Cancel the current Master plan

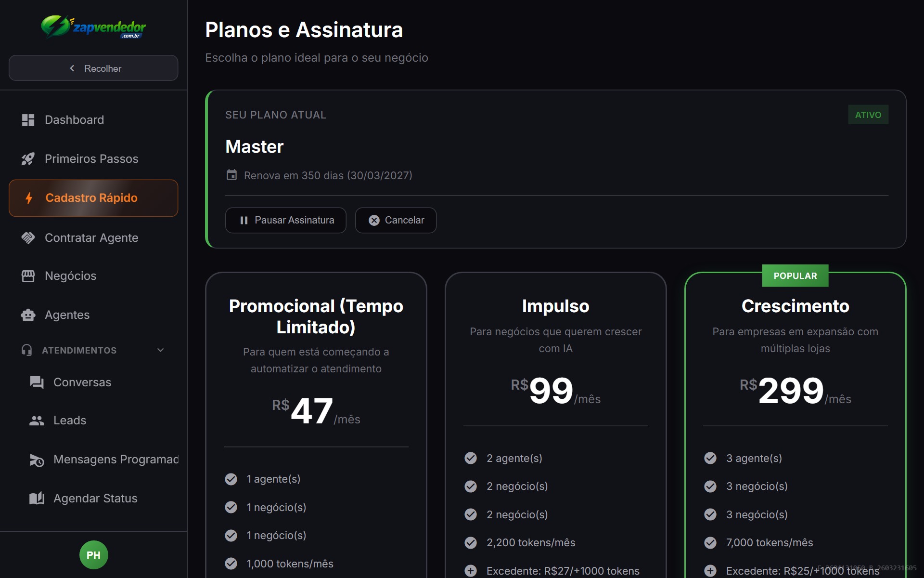click(396, 220)
